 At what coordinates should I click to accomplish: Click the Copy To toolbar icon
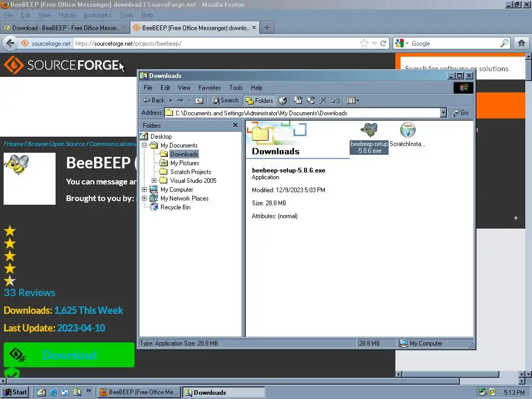click(x=311, y=100)
